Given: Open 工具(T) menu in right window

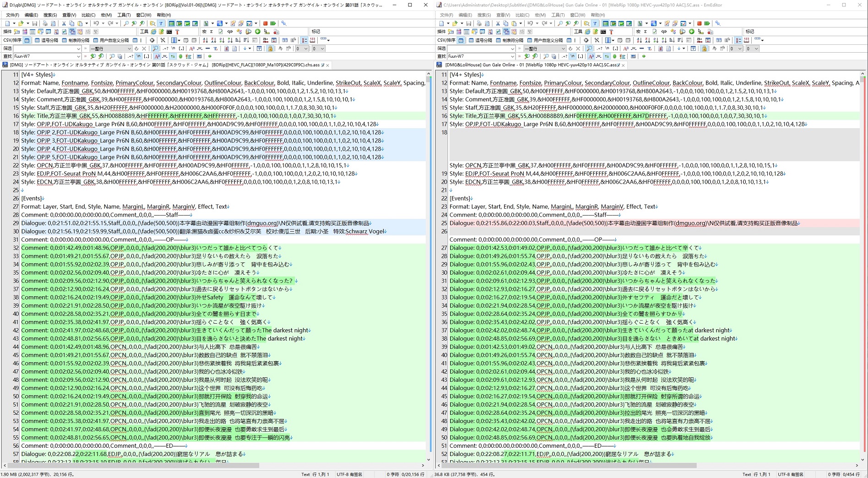Looking at the screenshot, I should click(558, 15).
